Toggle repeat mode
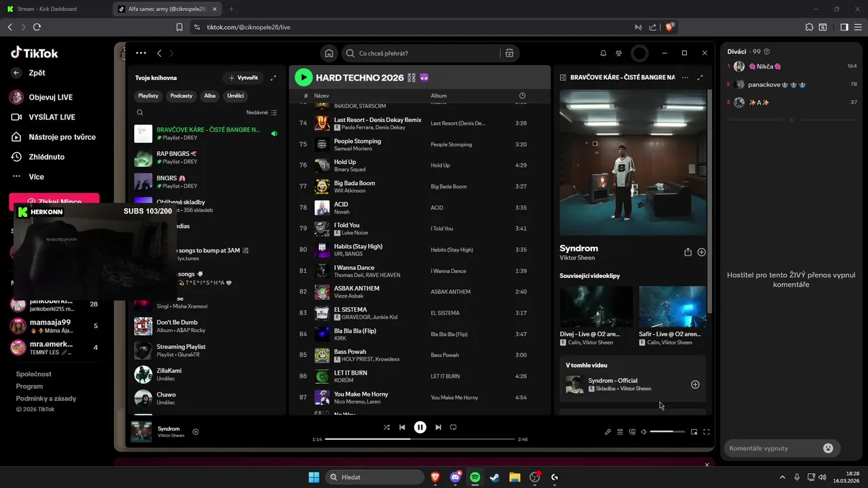Image resolution: width=868 pixels, height=488 pixels. pyautogui.click(x=454, y=427)
